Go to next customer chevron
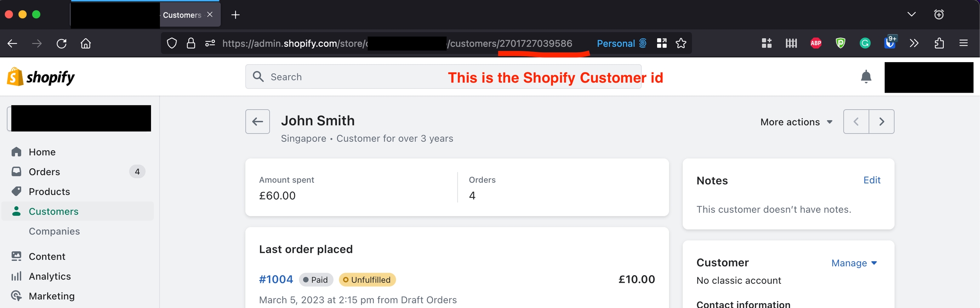The width and height of the screenshot is (980, 308). 881,122
